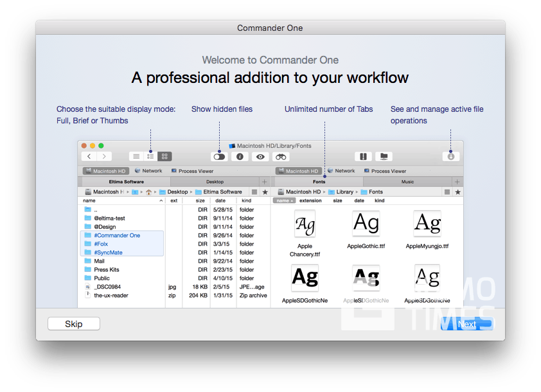Screen dimensions: 541x392
Task: Select Macintosh HD drive in left panel
Action: tap(106, 171)
